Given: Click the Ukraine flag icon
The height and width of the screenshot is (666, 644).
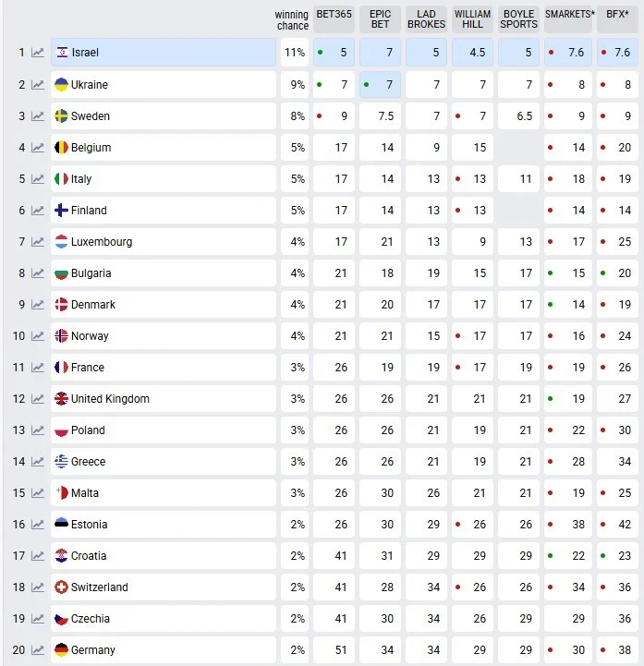Looking at the screenshot, I should 62,85.
